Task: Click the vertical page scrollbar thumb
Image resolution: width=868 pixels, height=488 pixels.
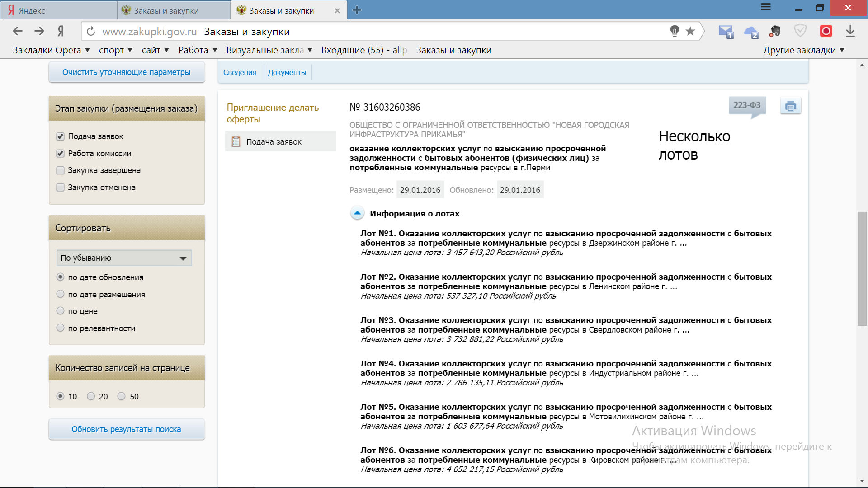Action: coord(862,269)
